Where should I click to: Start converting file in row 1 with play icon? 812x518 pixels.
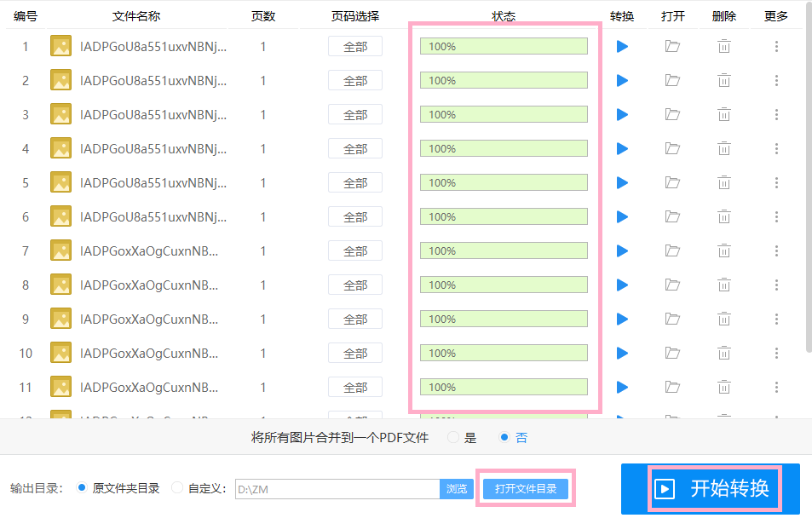622,46
